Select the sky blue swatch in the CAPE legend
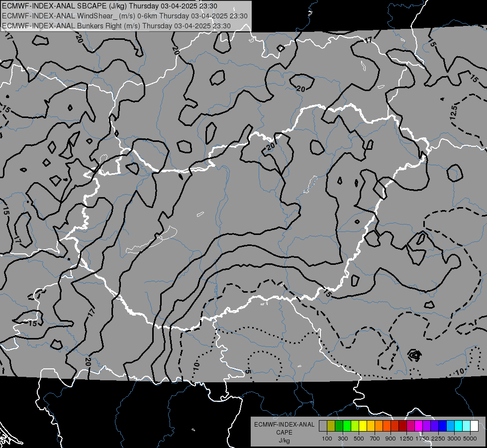Viewport: 487px width, 448px height. point(451,426)
